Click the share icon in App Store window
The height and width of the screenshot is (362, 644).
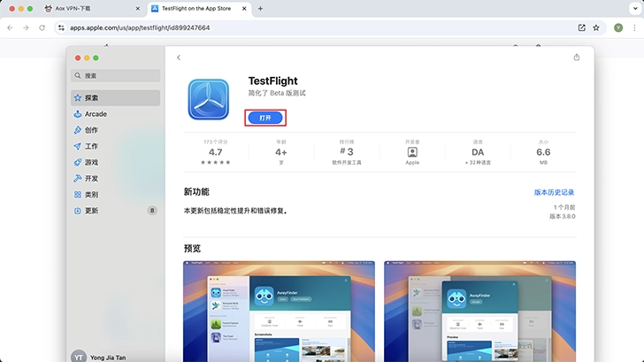point(577,58)
